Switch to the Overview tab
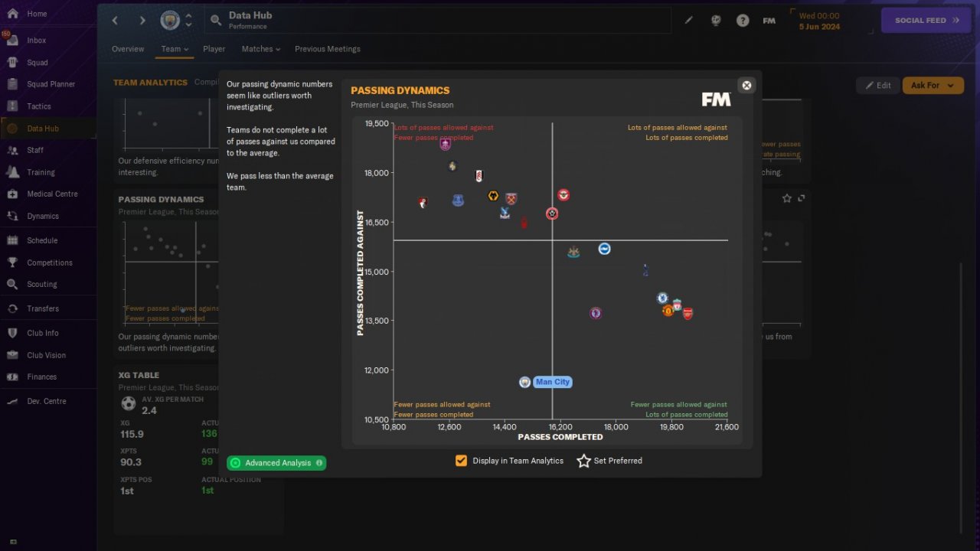This screenshot has width=980, height=551. (128, 49)
